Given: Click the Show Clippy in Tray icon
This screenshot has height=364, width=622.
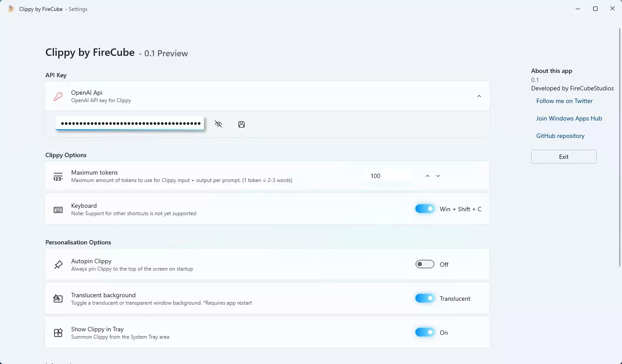Looking at the screenshot, I should click(x=58, y=333).
